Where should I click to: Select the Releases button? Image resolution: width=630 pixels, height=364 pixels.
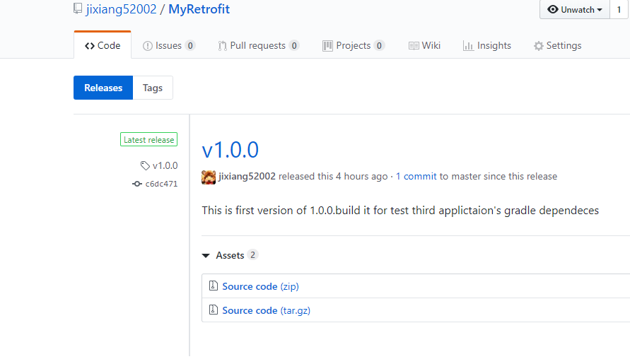point(103,88)
